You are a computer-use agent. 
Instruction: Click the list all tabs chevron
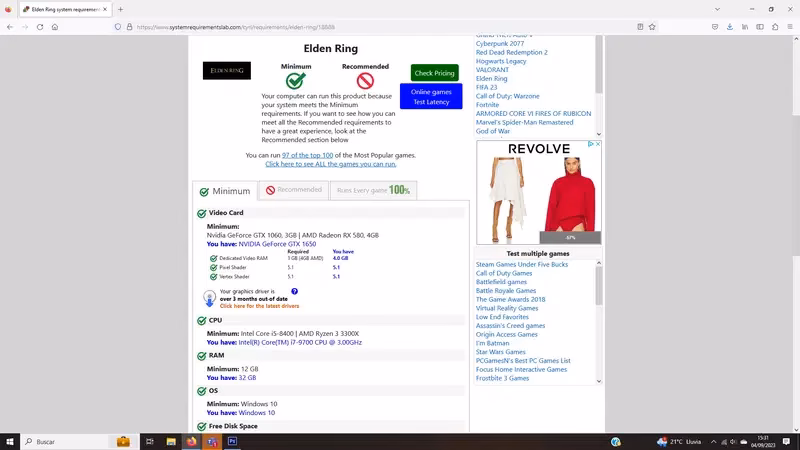point(717,9)
